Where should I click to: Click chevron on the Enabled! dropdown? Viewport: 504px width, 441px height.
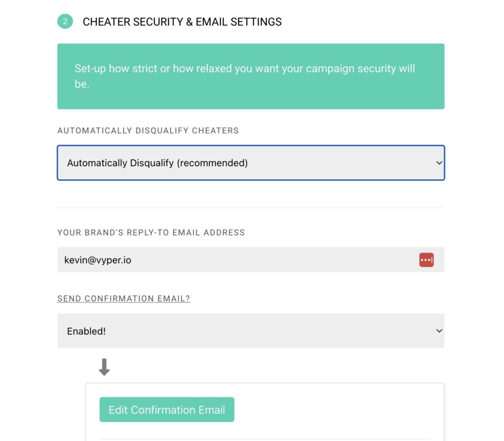(439, 331)
